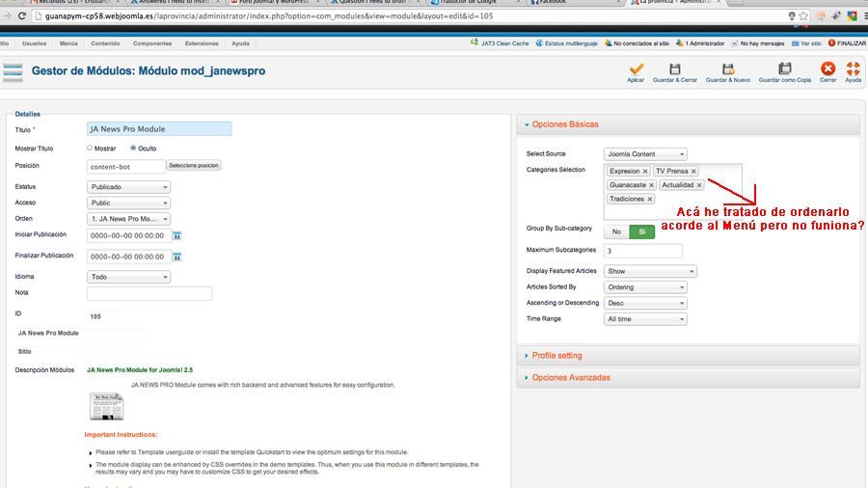Open the Contenido menu
The image size is (868, 488).
click(105, 43)
